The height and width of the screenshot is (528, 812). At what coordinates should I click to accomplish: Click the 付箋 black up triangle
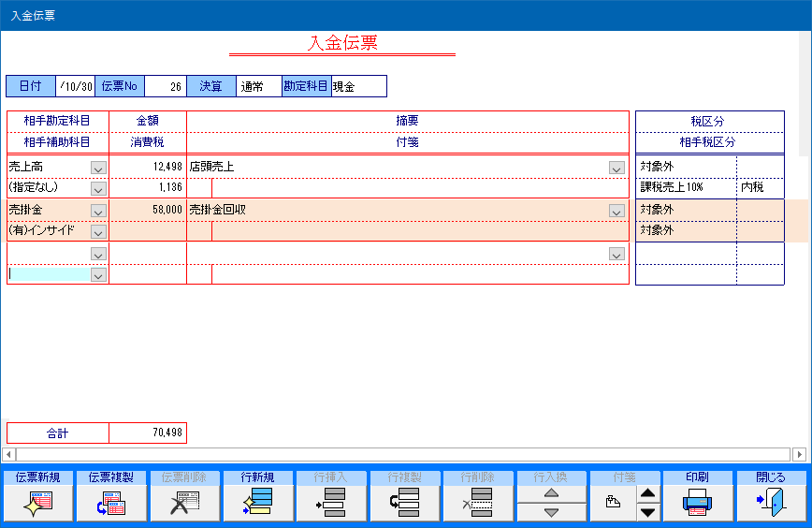pos(648,492)
